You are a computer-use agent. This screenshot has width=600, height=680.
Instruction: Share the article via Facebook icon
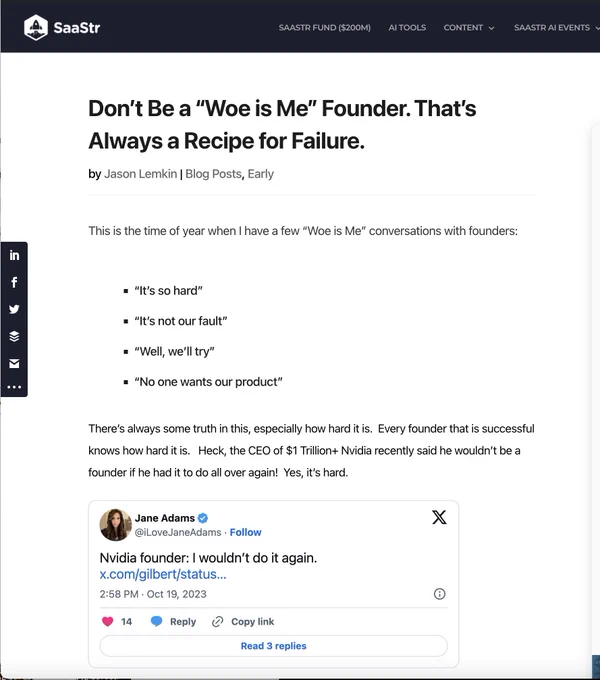pyautogui.click(x=14, y=283)
